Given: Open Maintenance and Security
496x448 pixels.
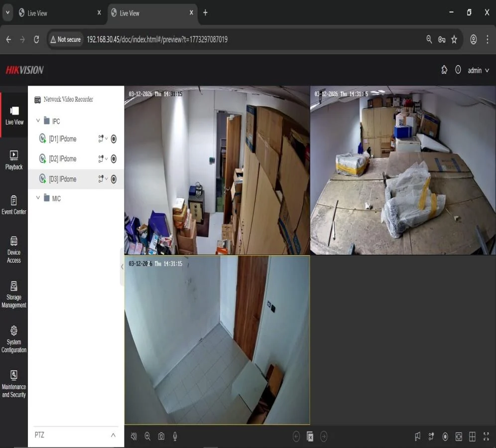Looking at the screenshot, I should point(14,384).
